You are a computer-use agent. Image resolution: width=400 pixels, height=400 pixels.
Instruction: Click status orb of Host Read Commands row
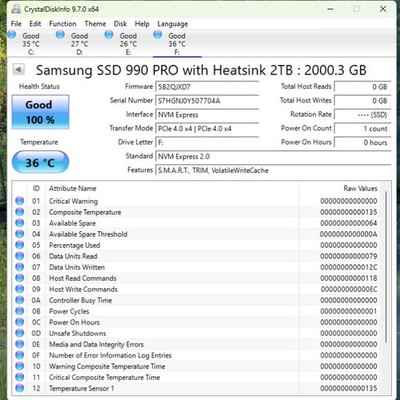[20, 278]
